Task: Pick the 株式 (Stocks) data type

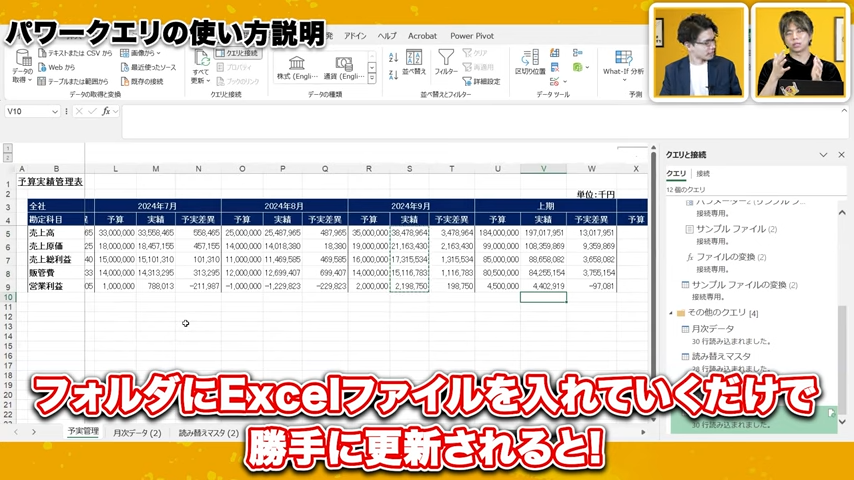Action: coord(297,68)
